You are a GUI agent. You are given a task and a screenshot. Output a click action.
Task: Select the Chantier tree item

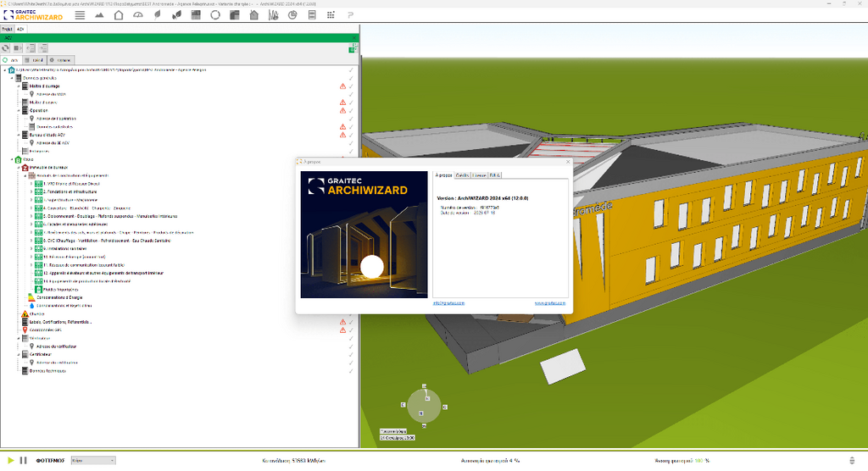click(36, 313)
